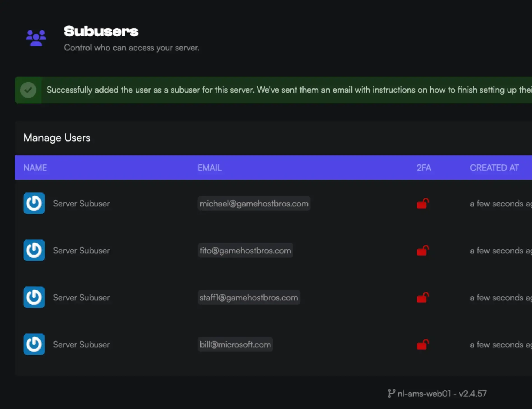Viewport: 532px width, 409px height.
Task: Toggle 2FA status for tito@gamehostbros.com
Action: point(423,250)
